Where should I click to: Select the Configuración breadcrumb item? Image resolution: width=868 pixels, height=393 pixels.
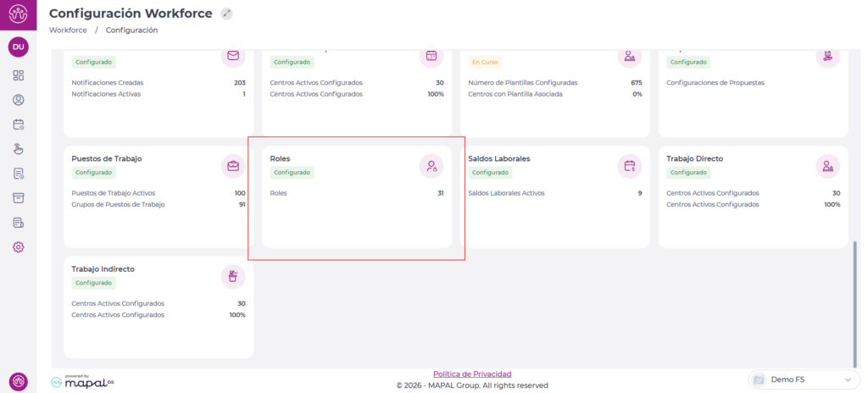coord(131,30)
